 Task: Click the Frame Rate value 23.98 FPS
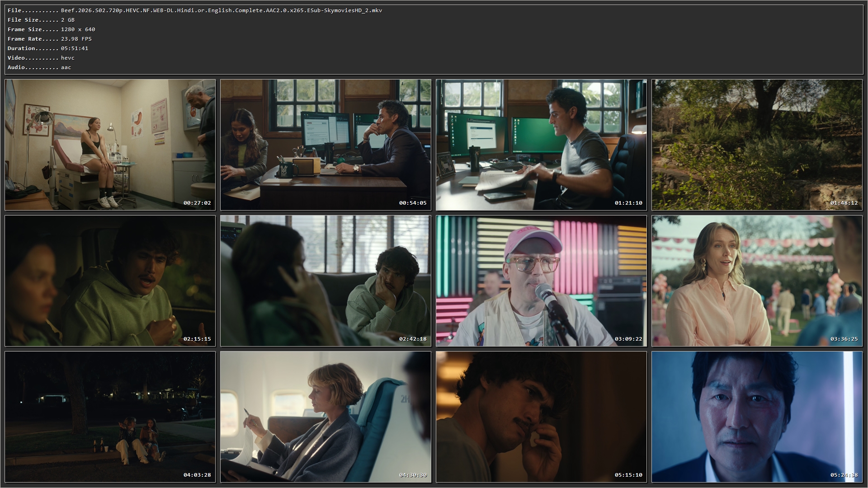click(76, 39)
